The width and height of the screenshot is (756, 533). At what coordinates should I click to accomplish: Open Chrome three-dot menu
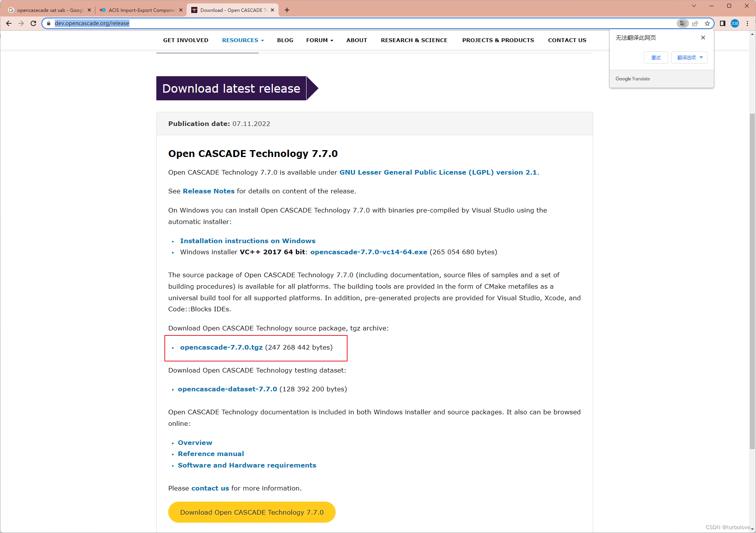tap(748, 23)
